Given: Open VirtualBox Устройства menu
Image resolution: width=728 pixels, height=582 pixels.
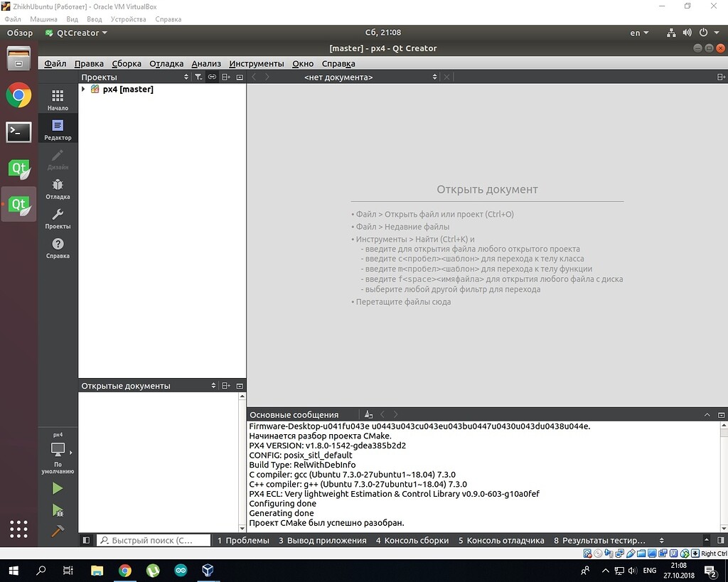Looking at the screenshot, I should click(x=128, y=19).
